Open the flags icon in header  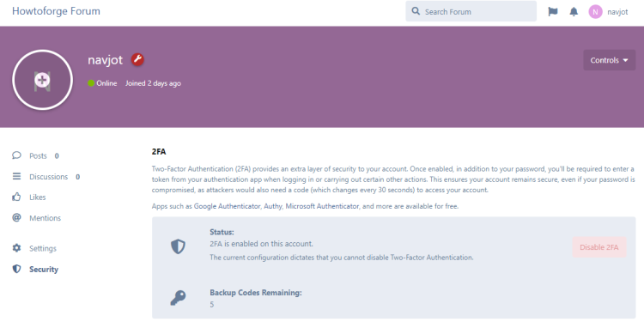click(x=553, y=11)
